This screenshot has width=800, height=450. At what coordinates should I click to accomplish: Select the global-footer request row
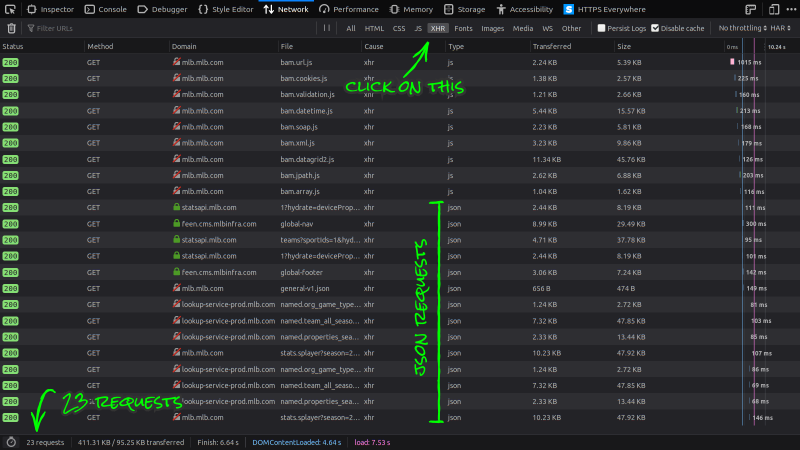pyautogui.click(x=400, y=272)
